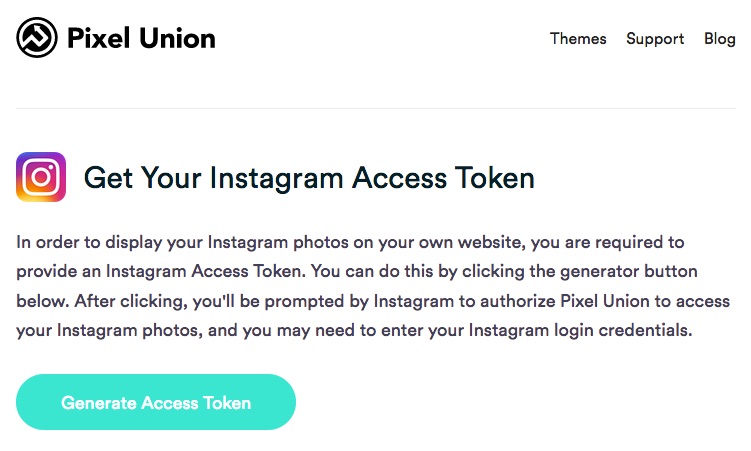The height and width of the screenshot is (451, 751).
Task: Open the Themes menu item
Action: 578,39
